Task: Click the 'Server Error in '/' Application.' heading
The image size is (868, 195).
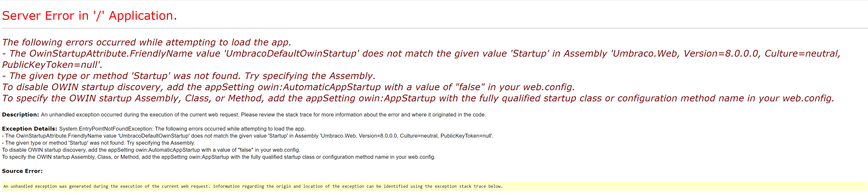Action: (x=89, y=16)
